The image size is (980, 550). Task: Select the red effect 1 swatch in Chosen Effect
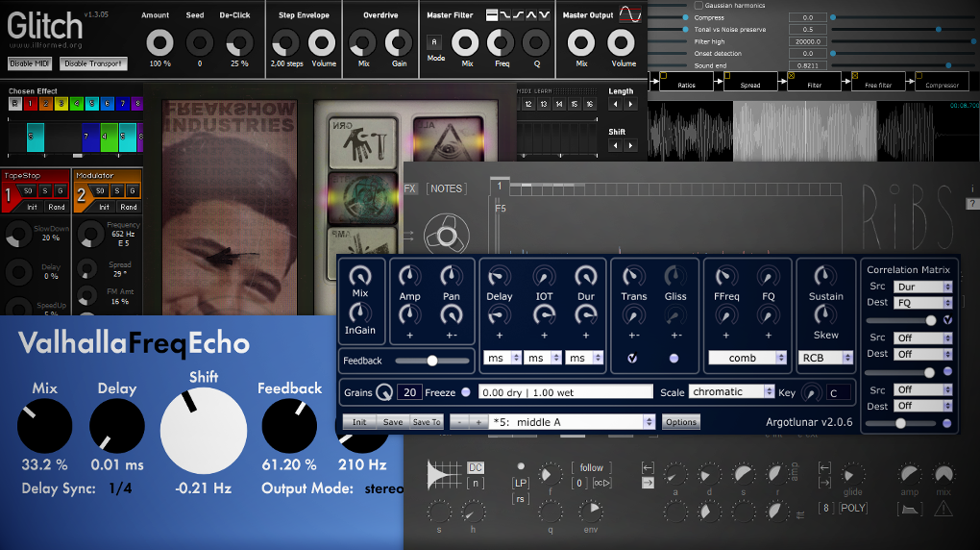click(30, 104)
